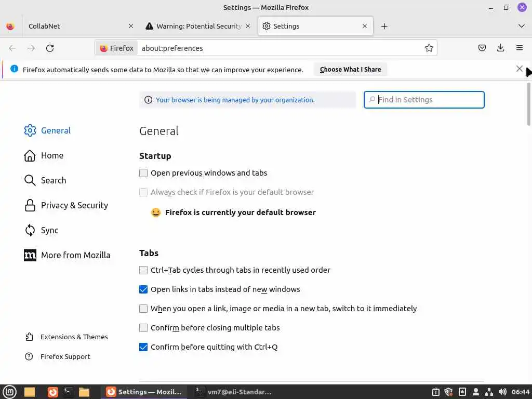Open a new tab with the plus button

coord(384,26)
